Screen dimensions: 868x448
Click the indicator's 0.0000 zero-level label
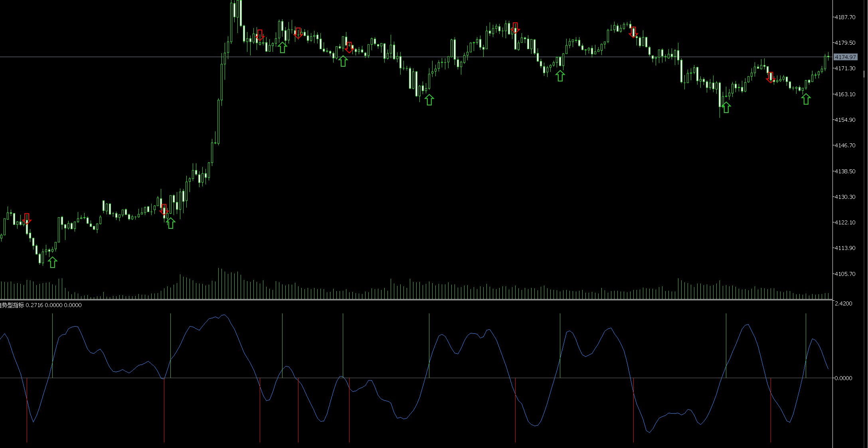843,378
